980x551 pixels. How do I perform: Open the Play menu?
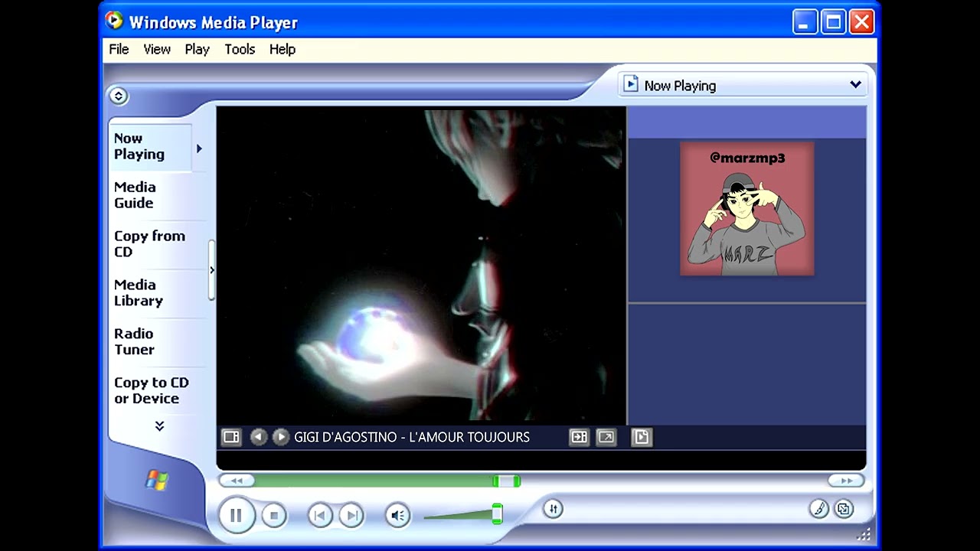pos(197,49)
